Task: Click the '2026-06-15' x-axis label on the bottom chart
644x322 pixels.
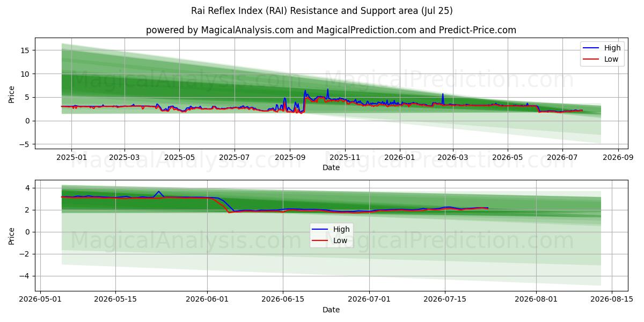Action: click(x=283, y=299)
